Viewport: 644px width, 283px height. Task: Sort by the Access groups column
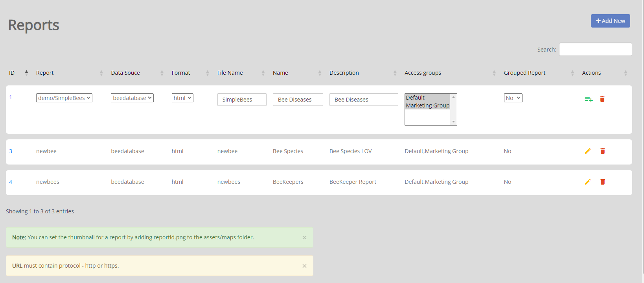click(x=450, y=73)
